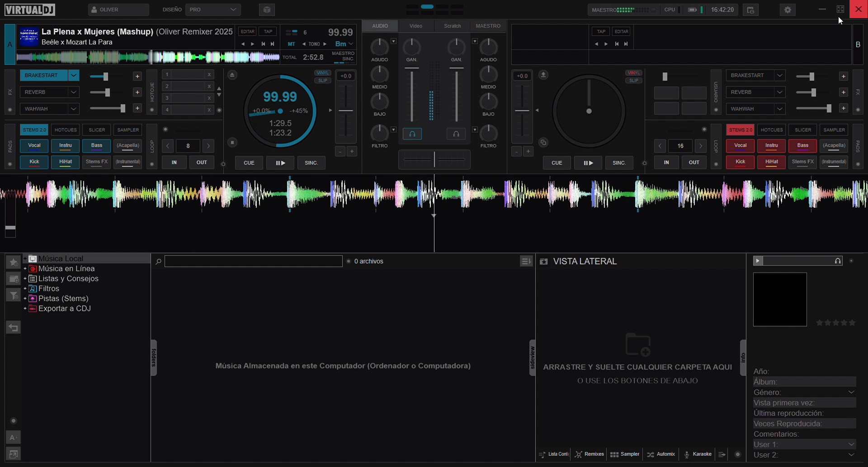The width and height of the screenshot is (868, 467).
Task: Click the favorites star folder icon
Action: click(x=14, y=262)
